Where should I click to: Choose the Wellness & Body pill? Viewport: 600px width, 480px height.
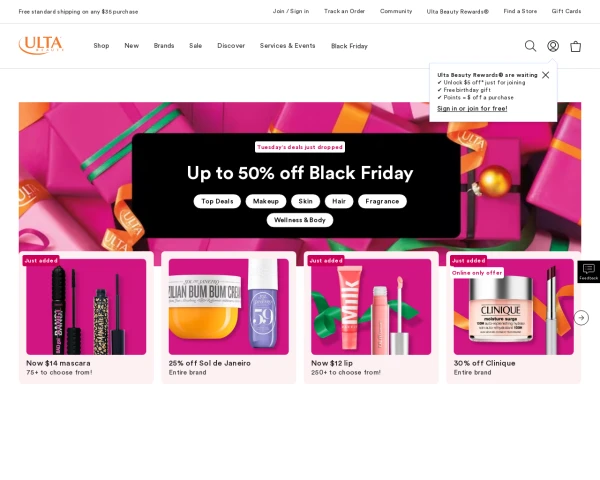coord(300,220)
